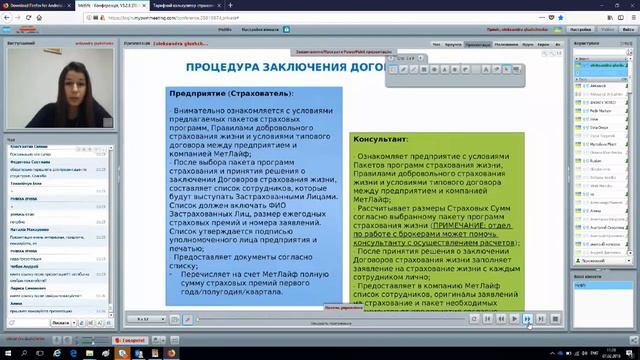Fast-forward to next slide

(527, 319)
